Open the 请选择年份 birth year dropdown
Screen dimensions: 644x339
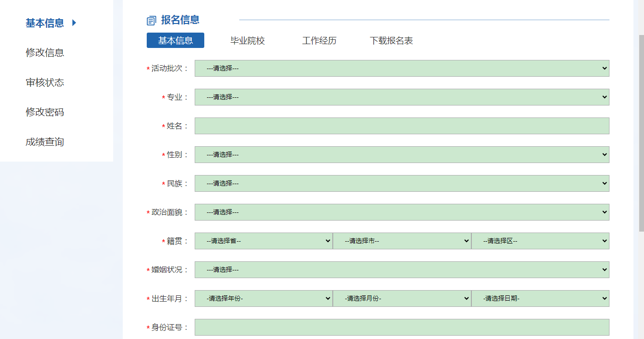point(263,298)
